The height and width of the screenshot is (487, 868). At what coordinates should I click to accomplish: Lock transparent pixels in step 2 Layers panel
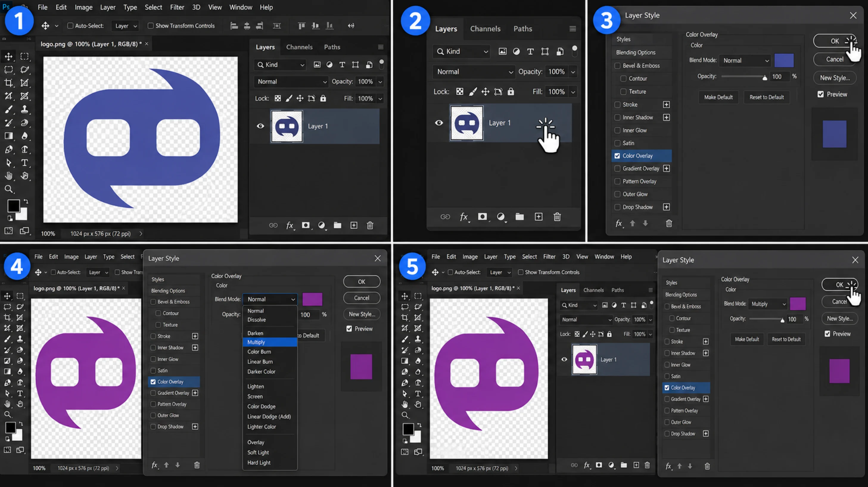click(x=460, y=91)
